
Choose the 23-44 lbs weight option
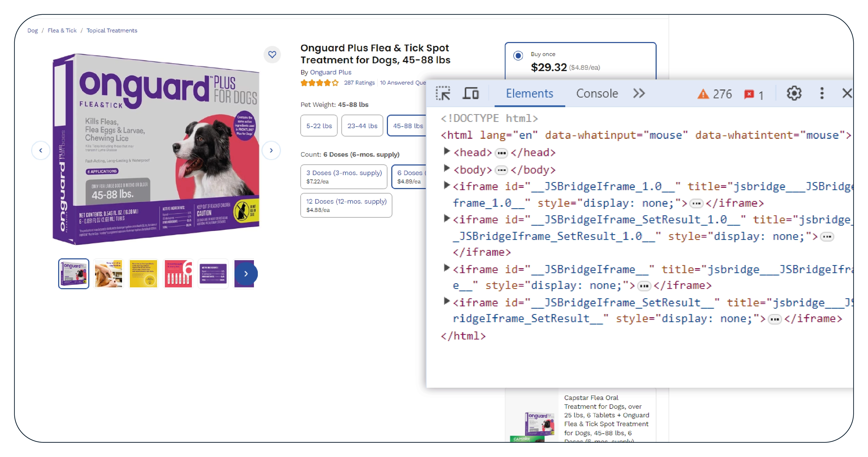coord(362,126)
